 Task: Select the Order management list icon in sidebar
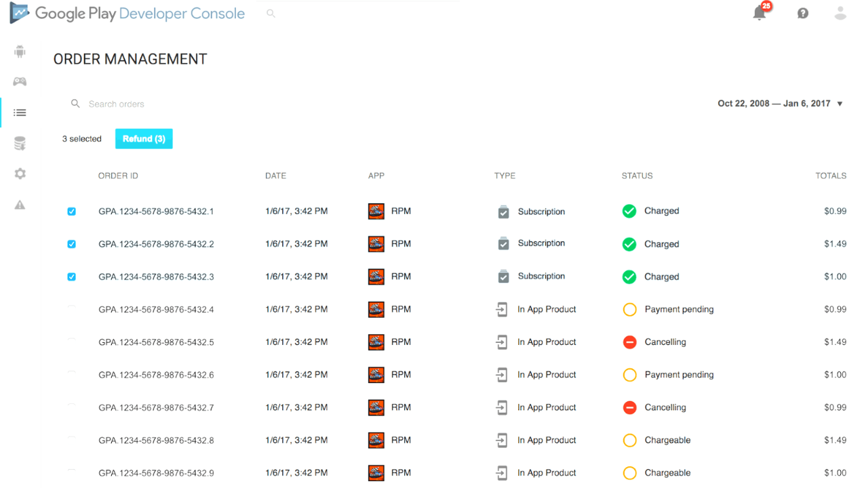pos(20,113)
